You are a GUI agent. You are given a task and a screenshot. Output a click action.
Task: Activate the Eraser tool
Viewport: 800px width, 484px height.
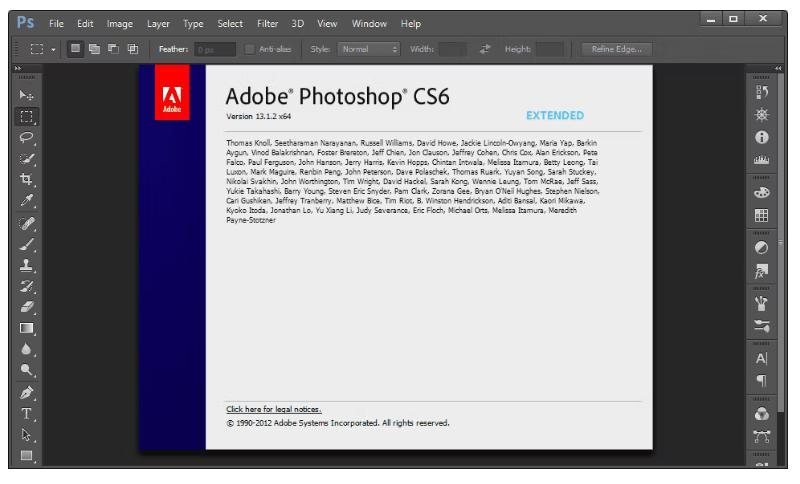click(x=27, y=306)
